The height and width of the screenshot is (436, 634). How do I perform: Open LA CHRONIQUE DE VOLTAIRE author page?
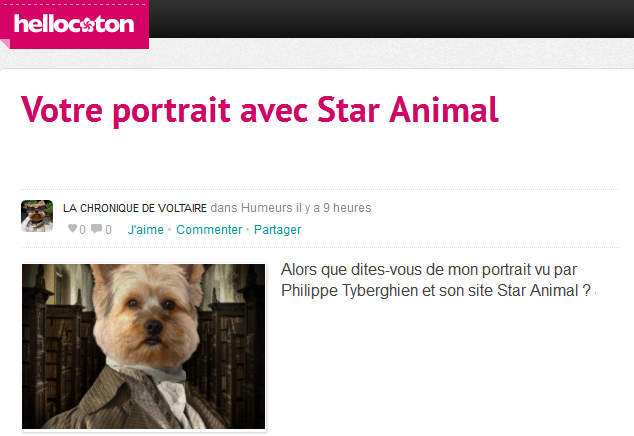click(135, 208)
